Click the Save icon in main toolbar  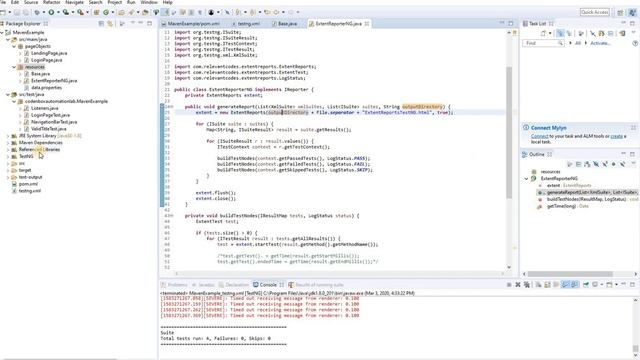[x=17, y=12]
